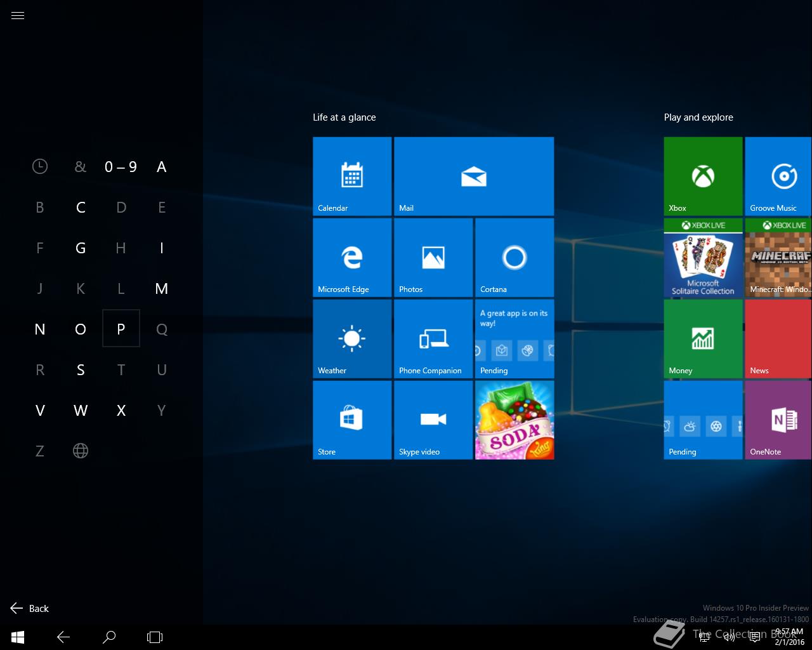
Task: Open the News tile
Action: coord(778,339)
